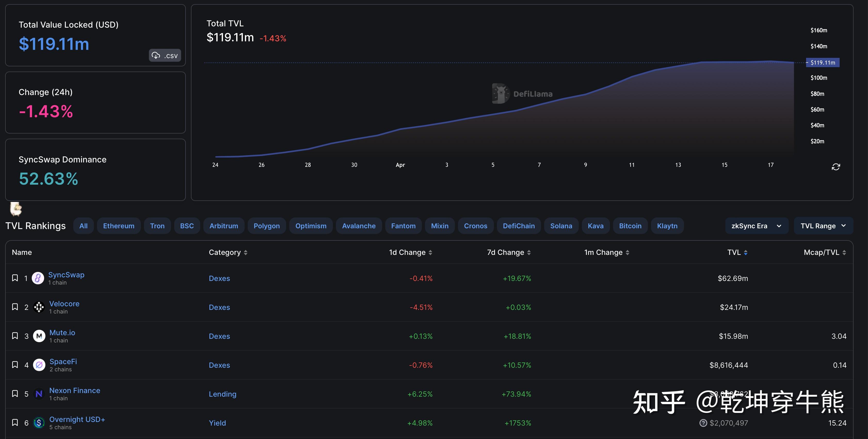Select the Arbitrum chain filter
This screenshot has width=868, height=439.
click(x=224, y=226)
